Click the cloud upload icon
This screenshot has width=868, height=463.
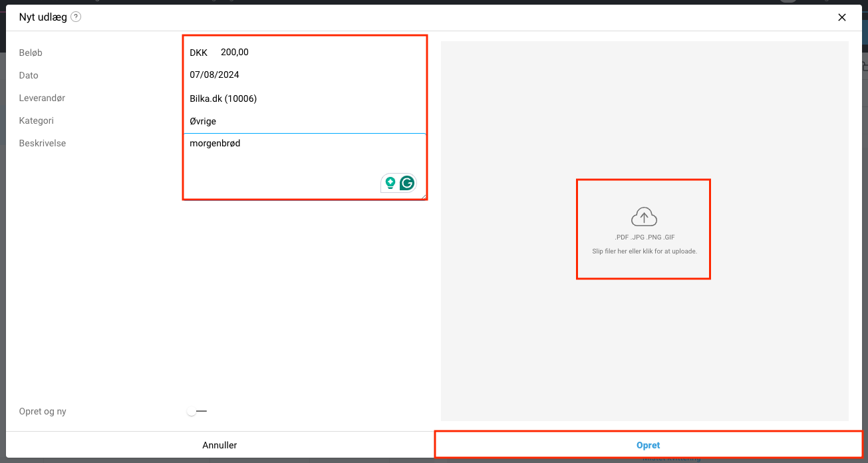(644, 216)
